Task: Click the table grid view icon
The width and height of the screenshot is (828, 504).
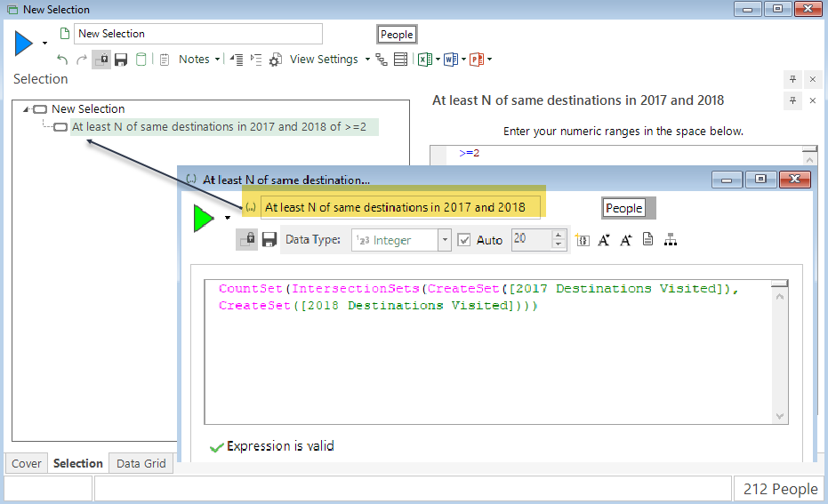Action: pos(401,60)
